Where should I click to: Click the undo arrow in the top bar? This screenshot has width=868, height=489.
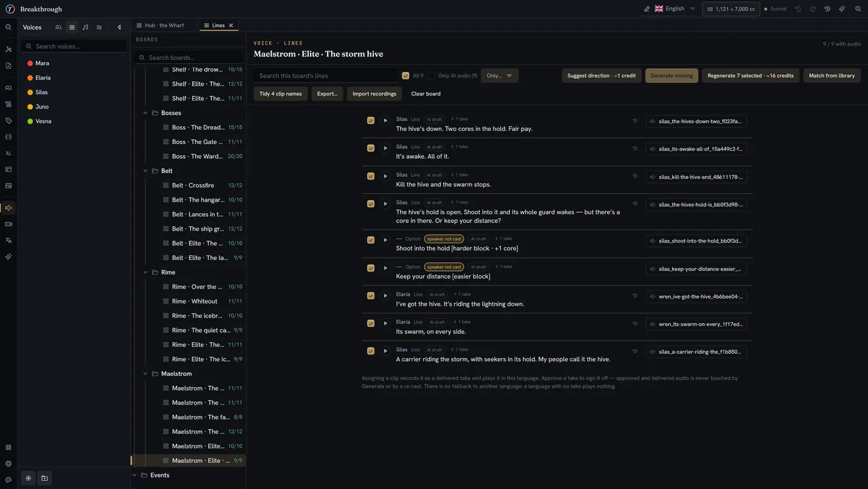pyautogui.click(x=798, y=9)
